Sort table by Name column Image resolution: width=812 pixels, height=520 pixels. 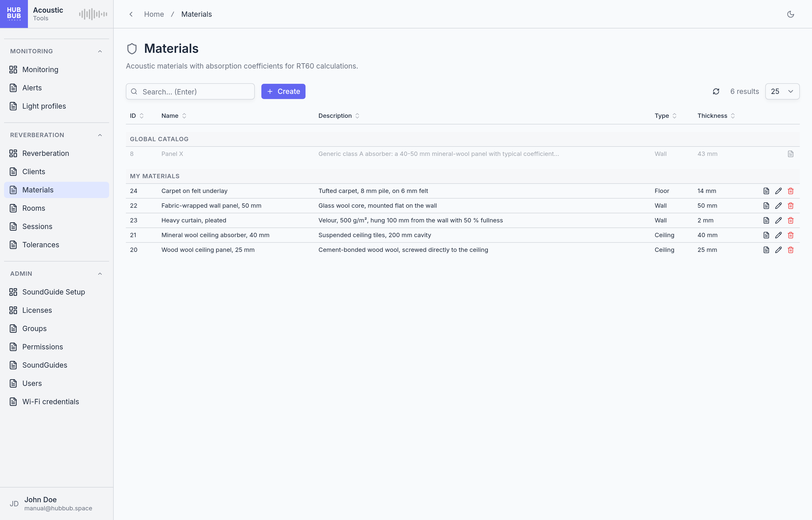tap(174, 116)
